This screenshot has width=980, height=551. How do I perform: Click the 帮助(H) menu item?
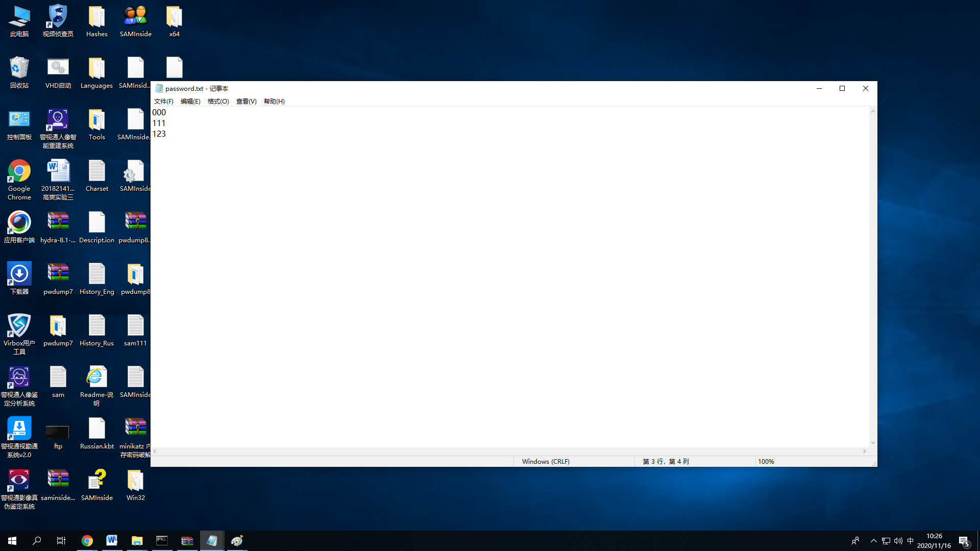pyautogui.click(x=274, y=102)
